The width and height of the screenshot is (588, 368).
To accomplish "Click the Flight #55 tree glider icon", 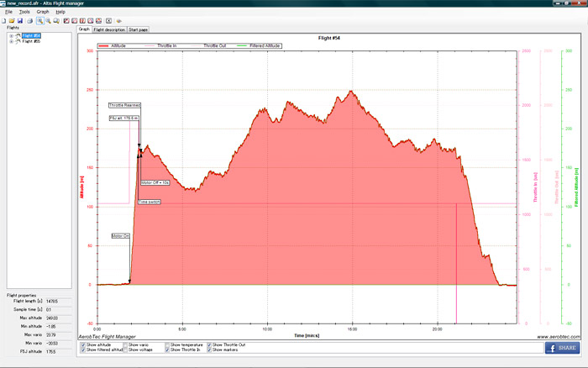I will (x=18, y=41).
